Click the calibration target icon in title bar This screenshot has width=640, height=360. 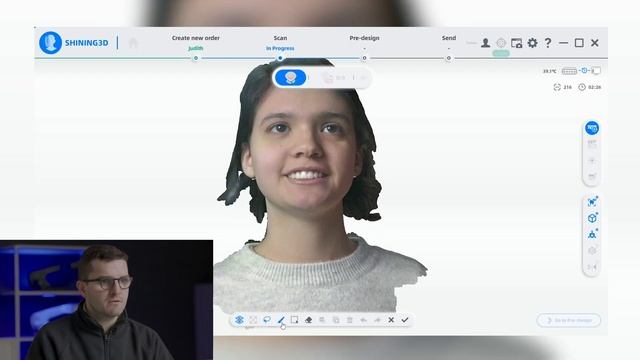(501, 43)
